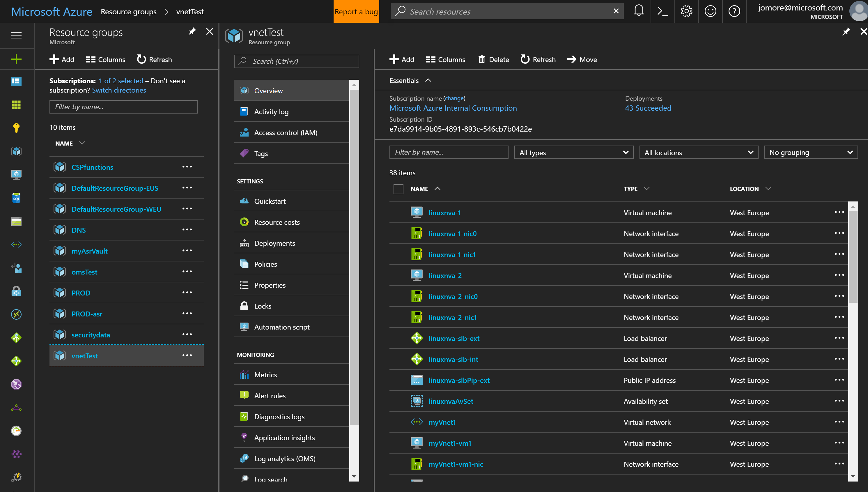Pin the Resource groups blade

pyautogui.click(x=192, y=32)
